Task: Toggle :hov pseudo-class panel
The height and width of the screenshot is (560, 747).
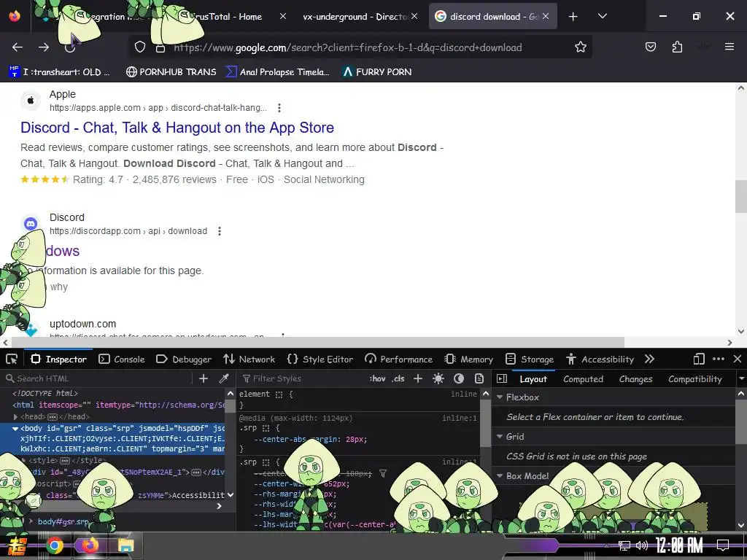Action: pyautogui.click(x=377, y=378)
